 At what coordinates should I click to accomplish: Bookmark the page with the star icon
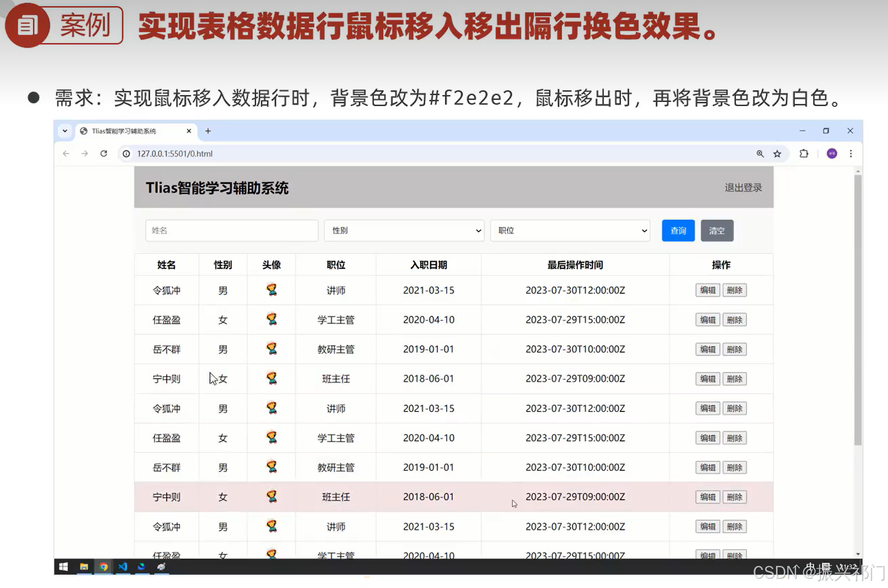[777, 153]
